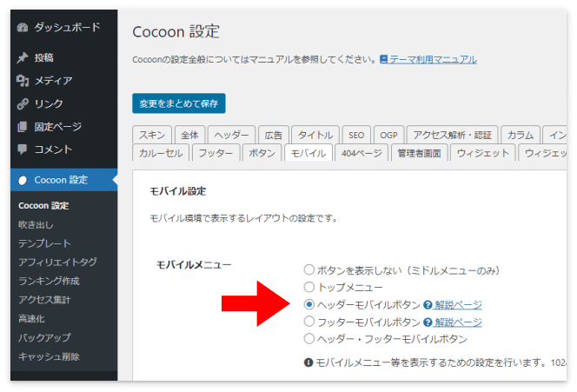Switch to the スキン tab
The height and width of the screenshot is (392, 577).
[x=152, y=135]
